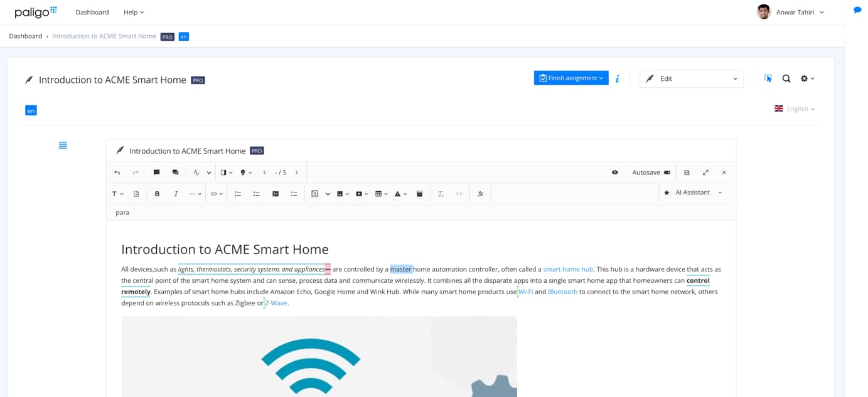Open the Edit mode dropdown
868x397 pixels.
[691, 78]
